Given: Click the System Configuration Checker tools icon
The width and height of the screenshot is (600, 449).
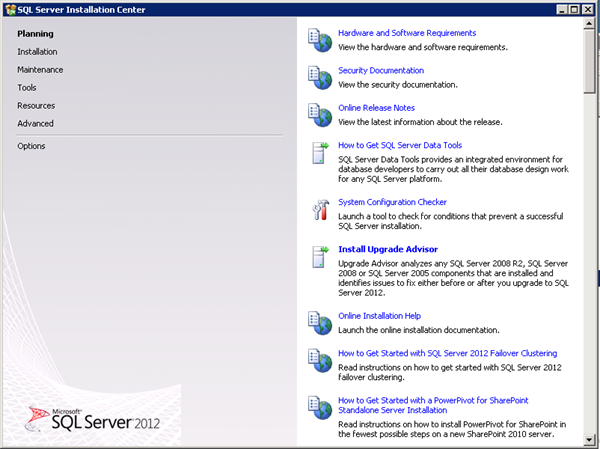Looking at the screenshot, I should coord(319,209).
